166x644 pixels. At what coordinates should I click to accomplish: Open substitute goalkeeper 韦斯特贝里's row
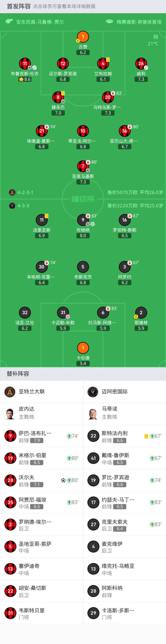(41, 613)
